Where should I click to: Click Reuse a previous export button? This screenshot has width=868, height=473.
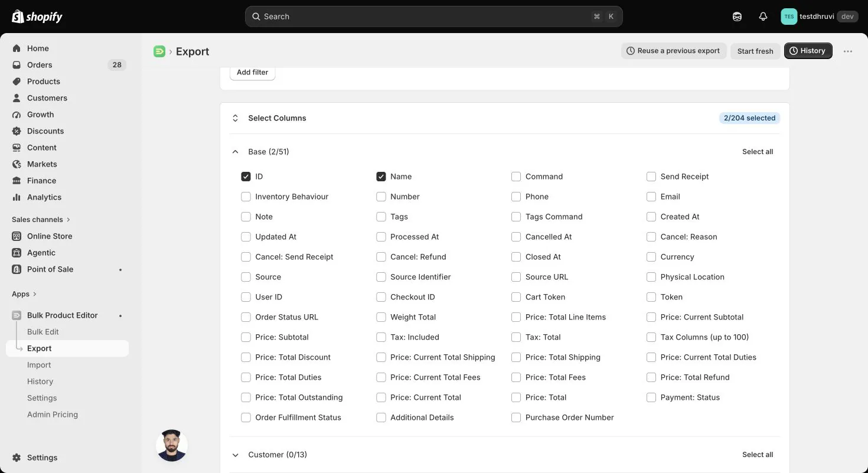(674, 51)
